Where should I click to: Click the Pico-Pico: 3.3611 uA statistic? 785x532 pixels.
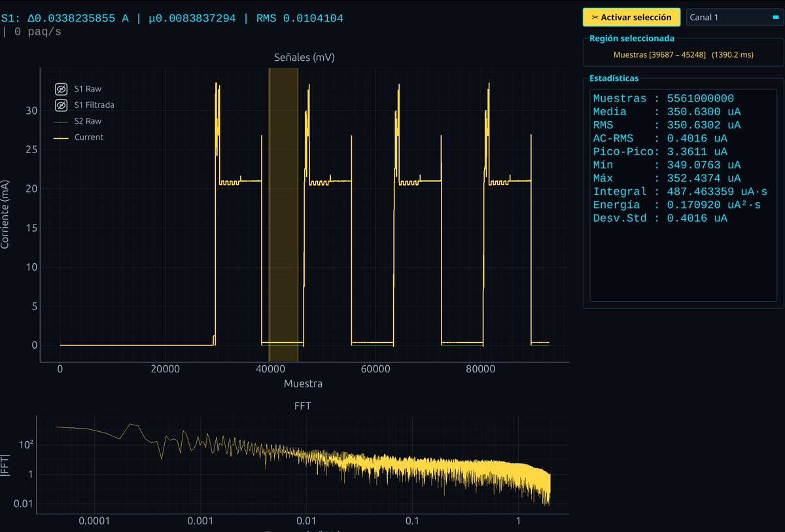pyautogui.click(x=660, y=152)
